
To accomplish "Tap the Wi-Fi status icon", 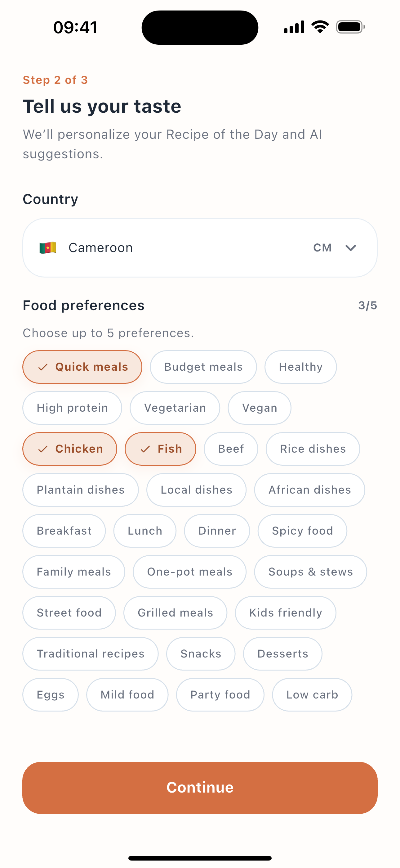I will pyautogui.click(x=320, y=27).
